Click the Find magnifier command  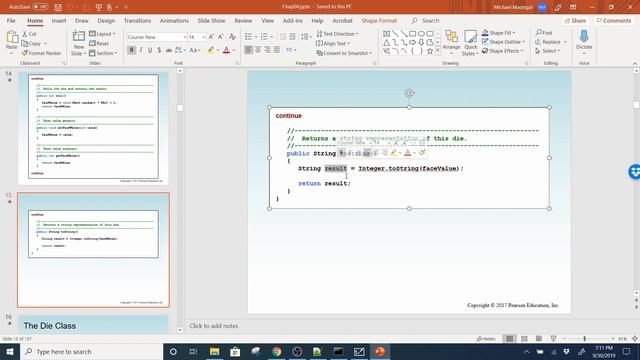[x=544, y=33]
